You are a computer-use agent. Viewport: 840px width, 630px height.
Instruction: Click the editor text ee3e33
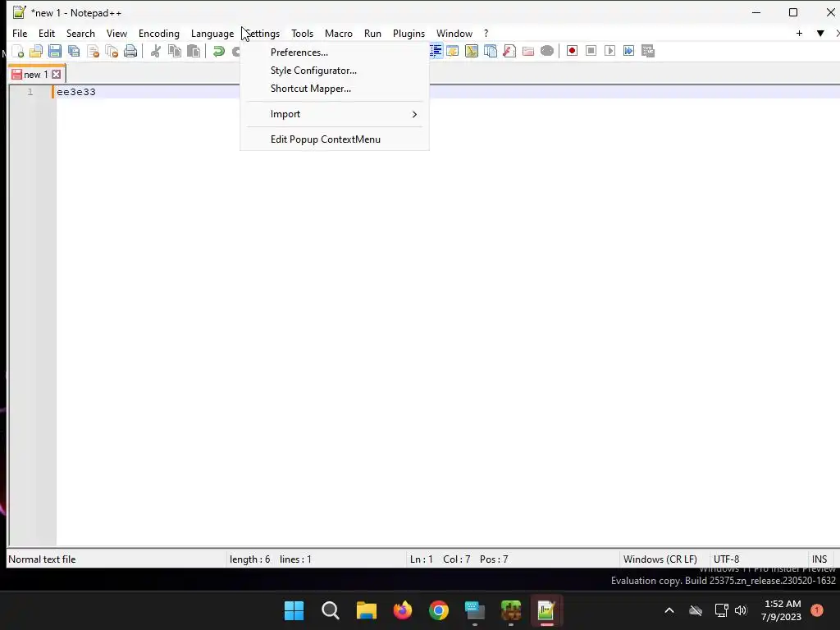tap(76, 92)
